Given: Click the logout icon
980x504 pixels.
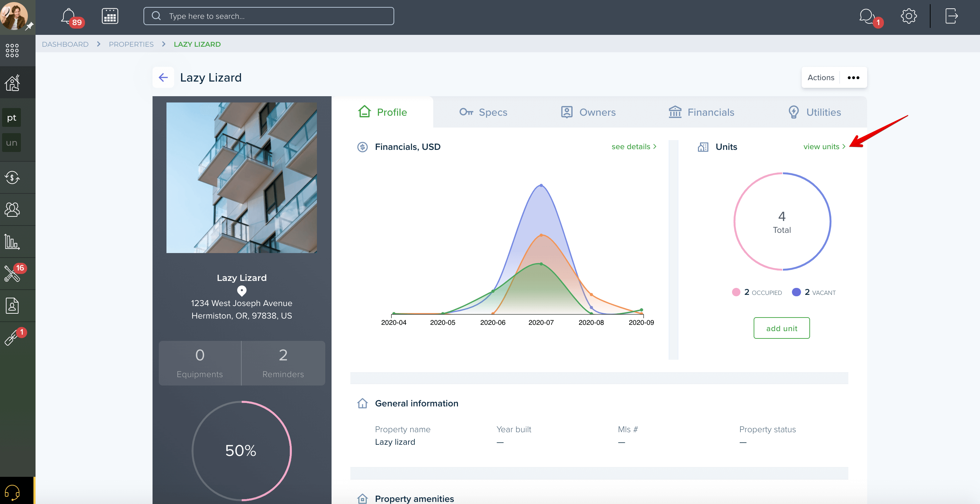Looking at the screenshot, I should [951, 16].
